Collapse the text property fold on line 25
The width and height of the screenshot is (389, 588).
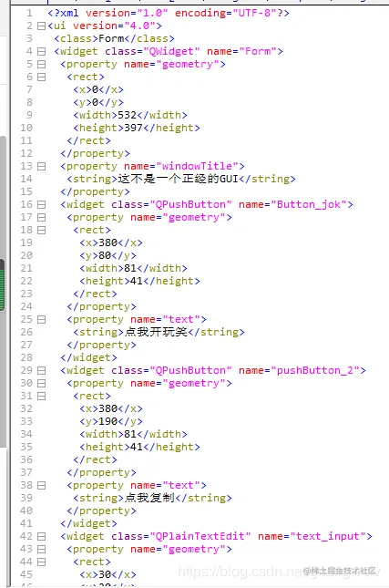[42, 319]
